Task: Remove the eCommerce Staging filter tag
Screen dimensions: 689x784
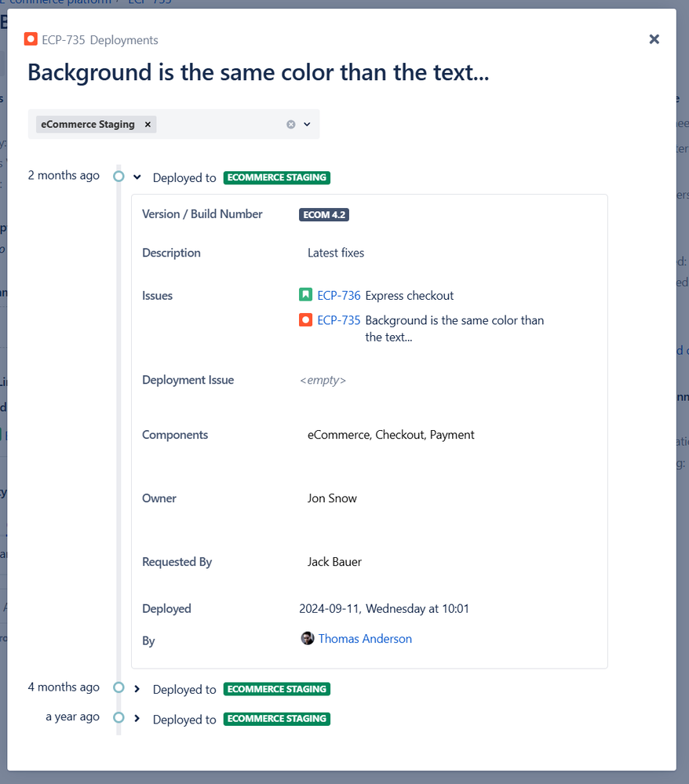Action: [148, 125]
